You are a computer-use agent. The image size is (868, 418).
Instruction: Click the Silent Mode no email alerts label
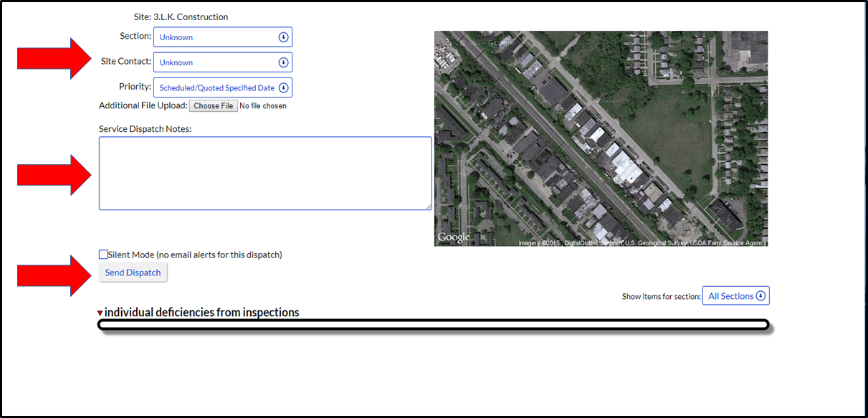point(195,255)
